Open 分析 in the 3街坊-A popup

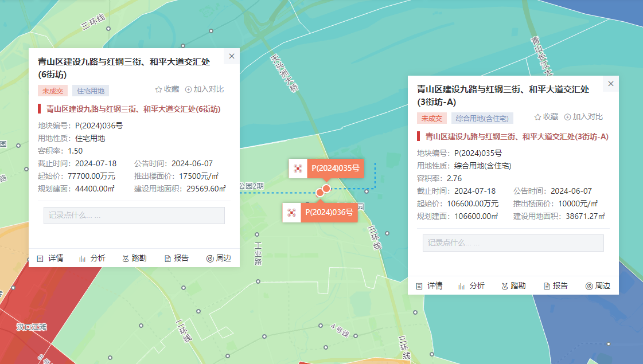(x=471, y=285)
